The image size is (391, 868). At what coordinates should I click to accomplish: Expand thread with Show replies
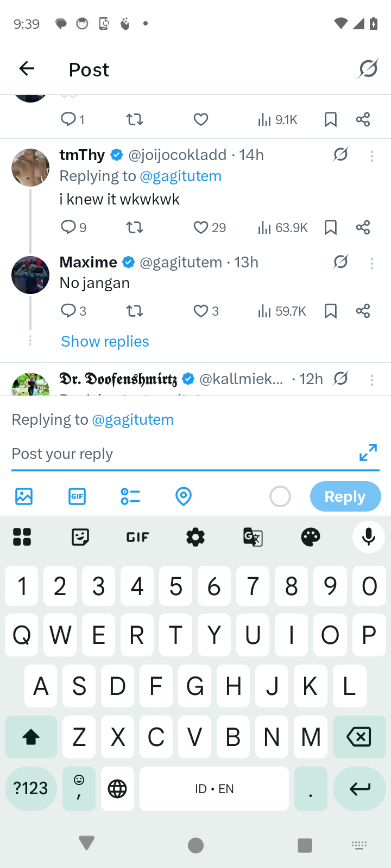click(105, 341)
